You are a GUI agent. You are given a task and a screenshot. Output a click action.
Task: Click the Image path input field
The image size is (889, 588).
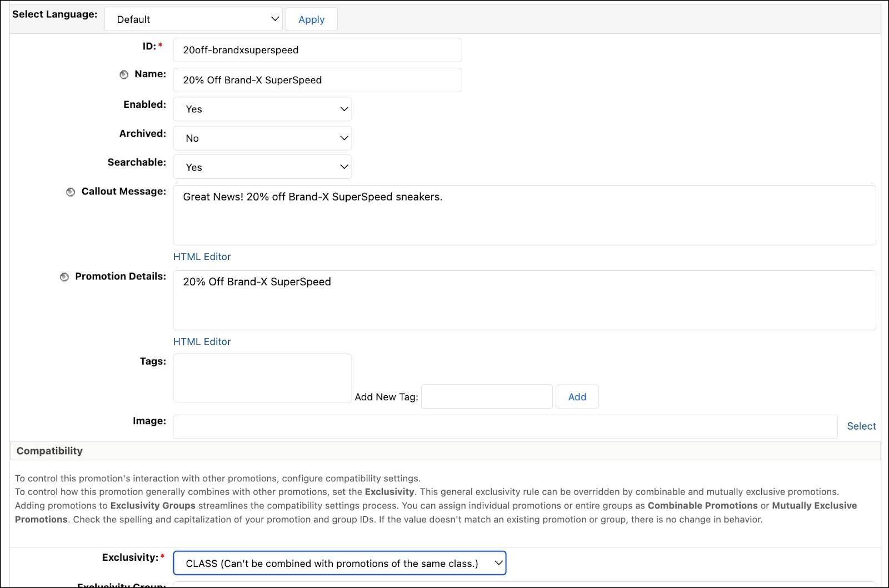tap(505, 427)
